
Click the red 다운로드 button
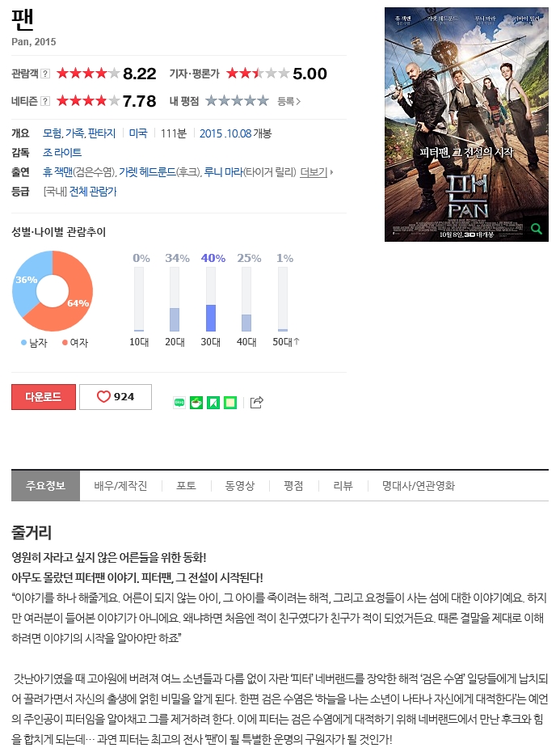(44, 397)
